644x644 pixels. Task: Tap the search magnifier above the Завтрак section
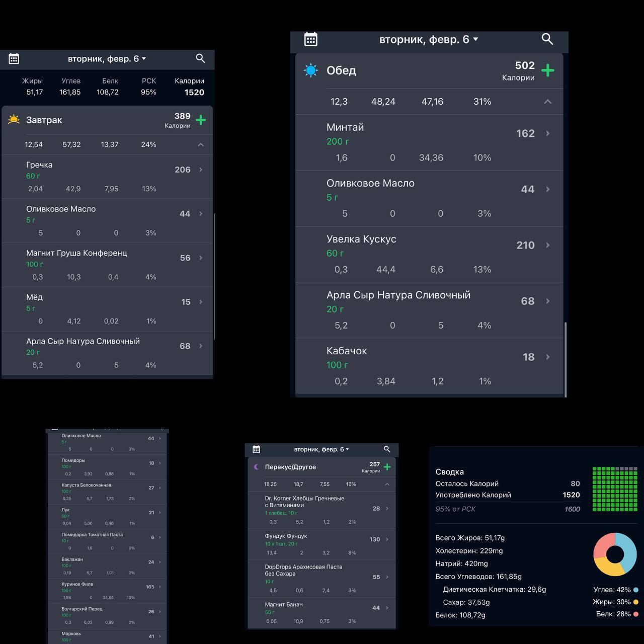[200, 58]
